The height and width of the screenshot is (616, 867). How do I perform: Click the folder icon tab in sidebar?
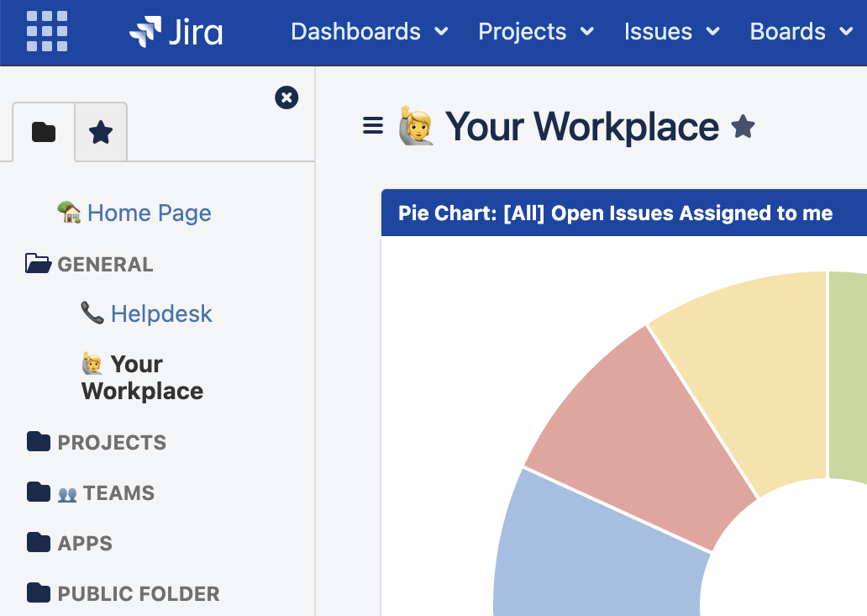pos(43,132)
